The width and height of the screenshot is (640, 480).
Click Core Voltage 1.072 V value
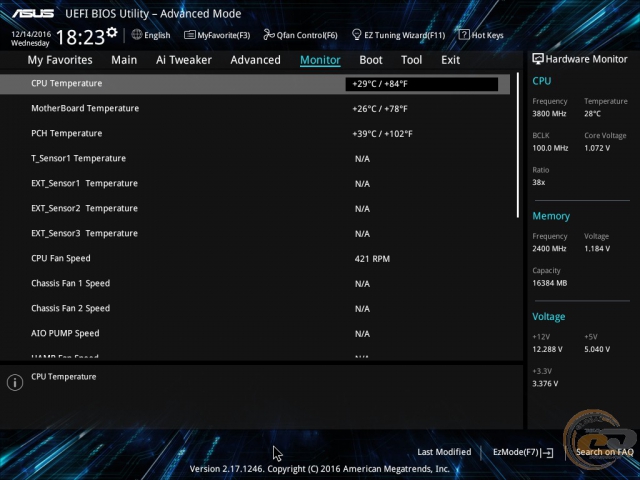click(597, 148)
